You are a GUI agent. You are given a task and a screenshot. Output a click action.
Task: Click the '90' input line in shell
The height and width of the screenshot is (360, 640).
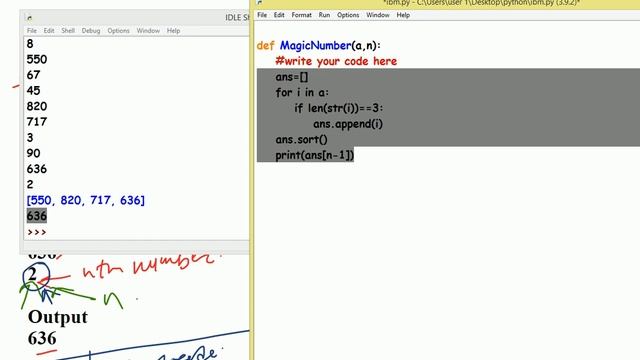[33, 153]
